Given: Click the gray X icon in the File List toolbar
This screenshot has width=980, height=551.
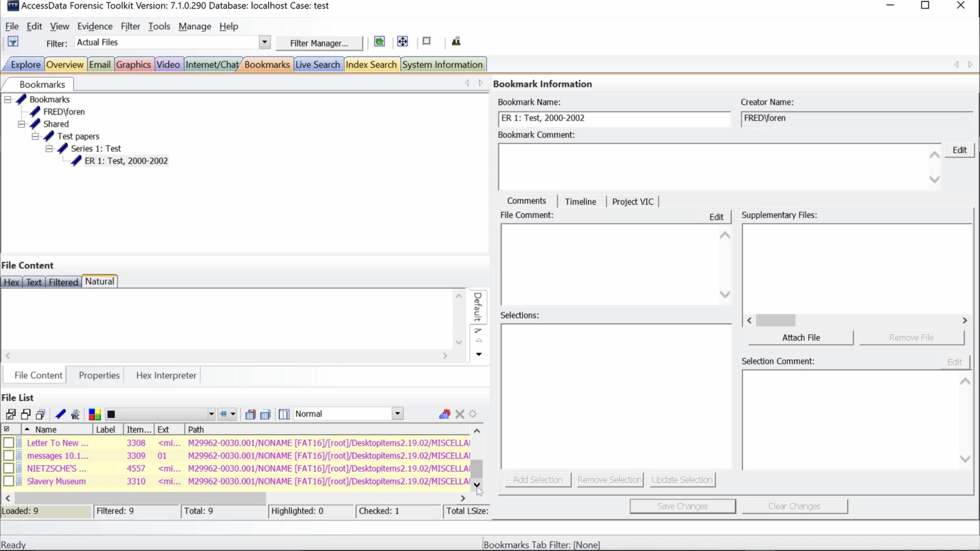Looking at the screenshot, I should point(460,414).
